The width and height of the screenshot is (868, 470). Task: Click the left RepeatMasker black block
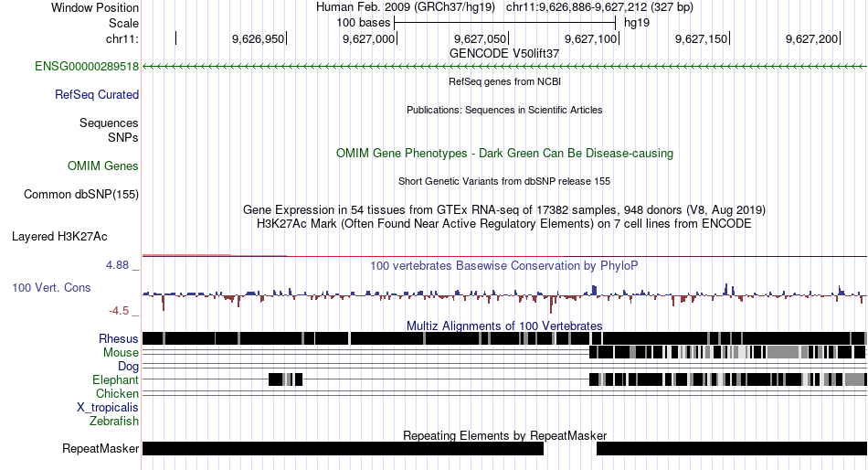pyautogui.click(x=344, y=448)
